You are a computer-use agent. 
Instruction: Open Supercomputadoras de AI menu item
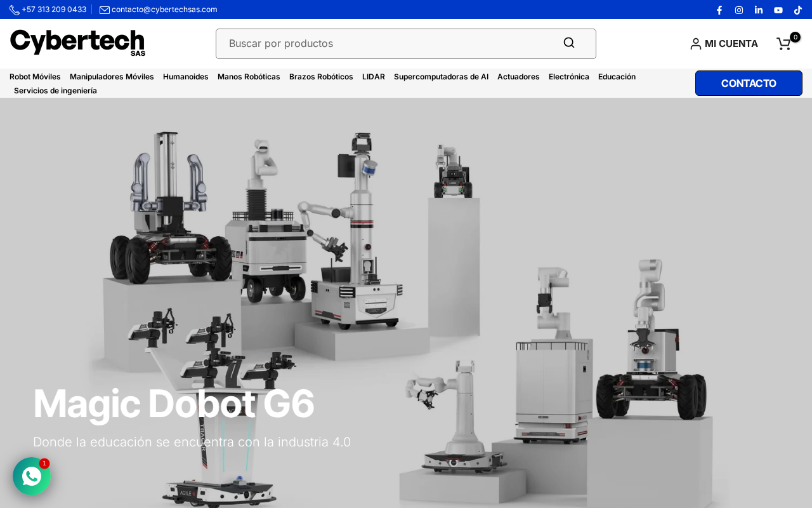pos(441,77)
